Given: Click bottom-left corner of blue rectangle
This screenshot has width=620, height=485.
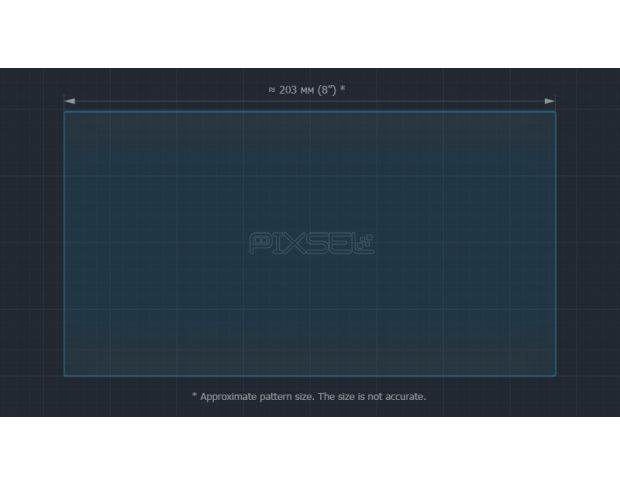Looking at the screenshot, I should pyautogui.click(x=65, y=375).
